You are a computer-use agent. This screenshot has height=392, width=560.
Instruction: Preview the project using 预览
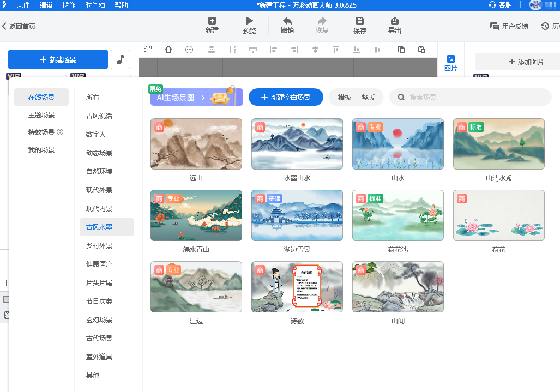click(249, 25)
